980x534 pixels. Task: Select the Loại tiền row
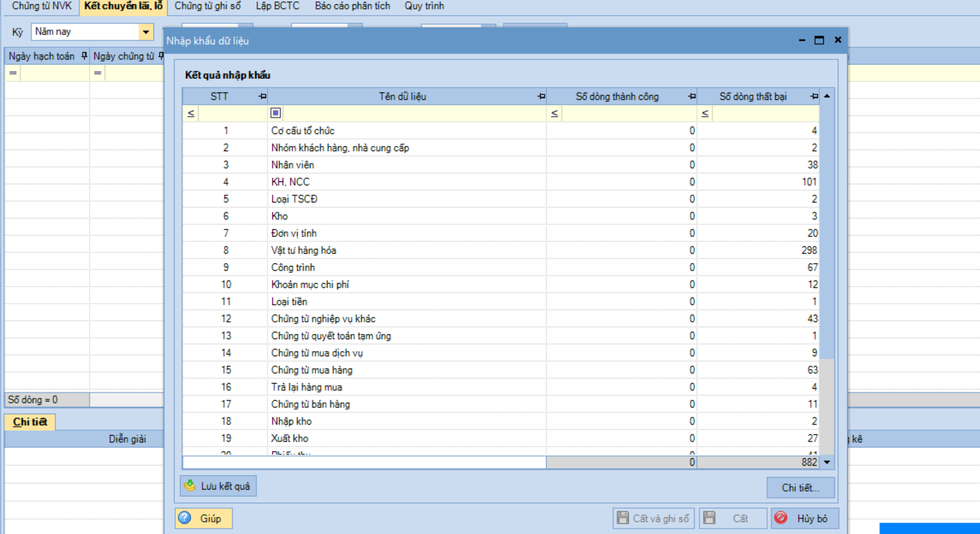tap(501, 302)
